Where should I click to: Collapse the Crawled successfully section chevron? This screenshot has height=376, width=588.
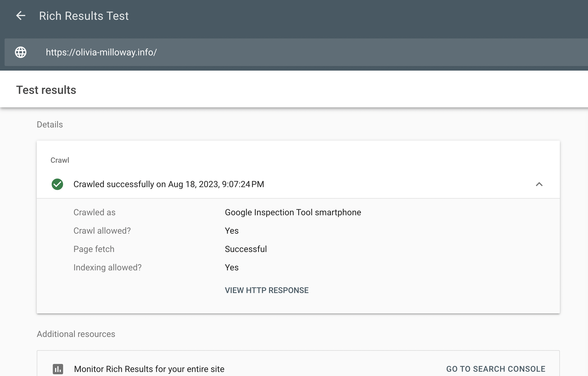(539, 184)
